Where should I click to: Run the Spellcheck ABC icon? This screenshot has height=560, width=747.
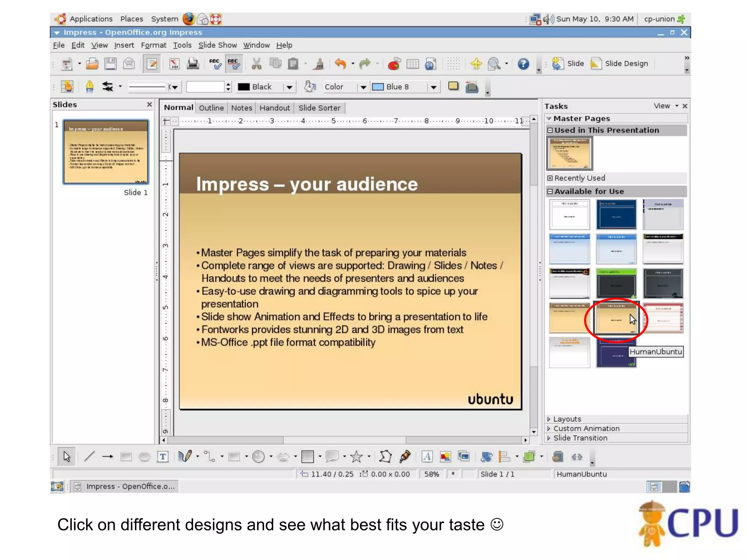[x=215, y=64]
